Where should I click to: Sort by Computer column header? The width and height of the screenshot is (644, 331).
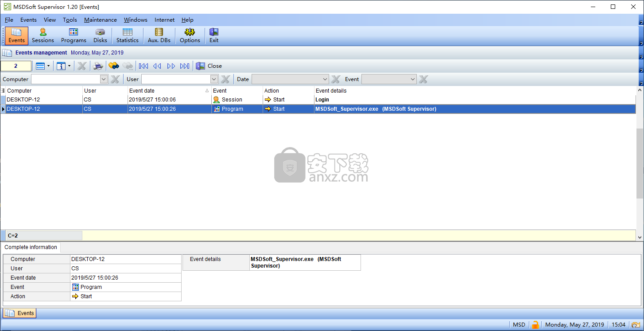44,90
